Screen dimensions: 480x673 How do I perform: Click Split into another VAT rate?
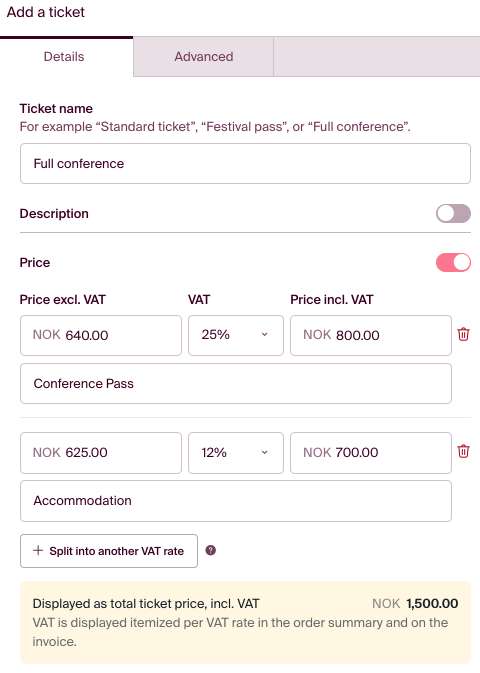(x=109, y=551)
